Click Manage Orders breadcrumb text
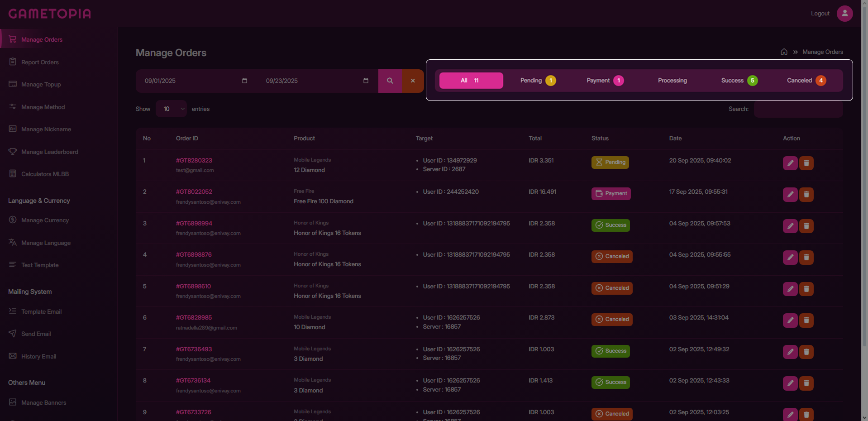868x421 pixels. 822,52
